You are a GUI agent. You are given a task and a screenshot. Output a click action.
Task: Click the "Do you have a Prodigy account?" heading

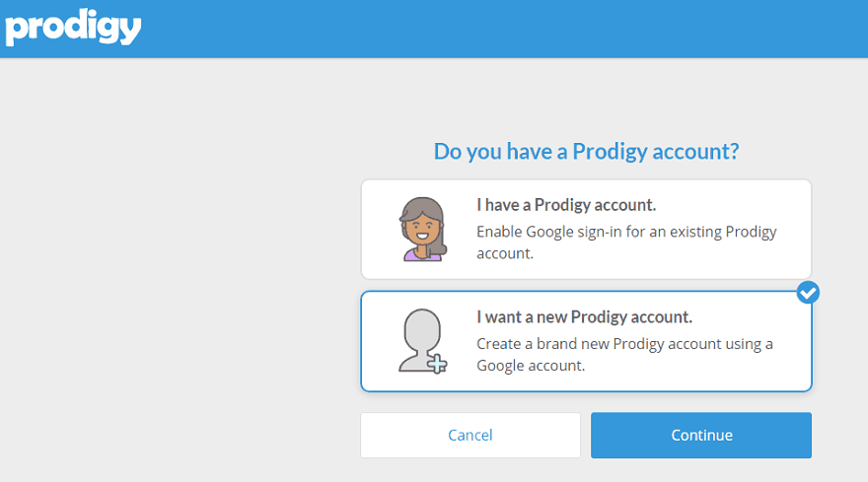tap(587, 152)
